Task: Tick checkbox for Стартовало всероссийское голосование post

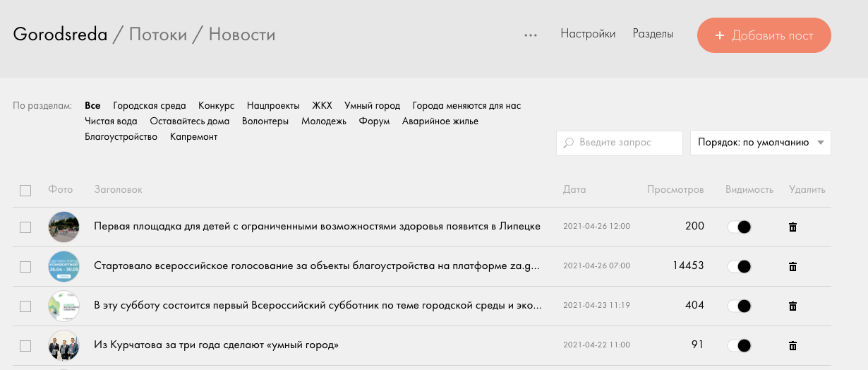Action: point(25,266)
